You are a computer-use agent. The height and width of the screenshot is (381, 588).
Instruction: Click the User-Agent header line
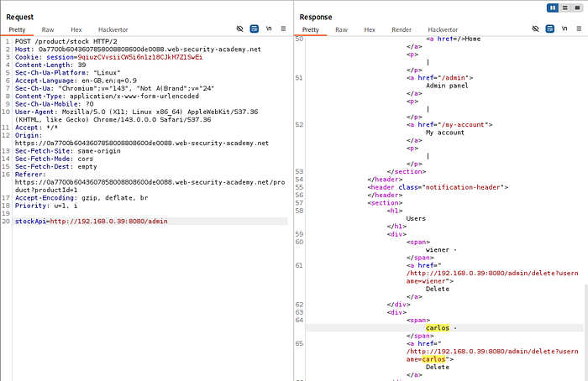136,115
